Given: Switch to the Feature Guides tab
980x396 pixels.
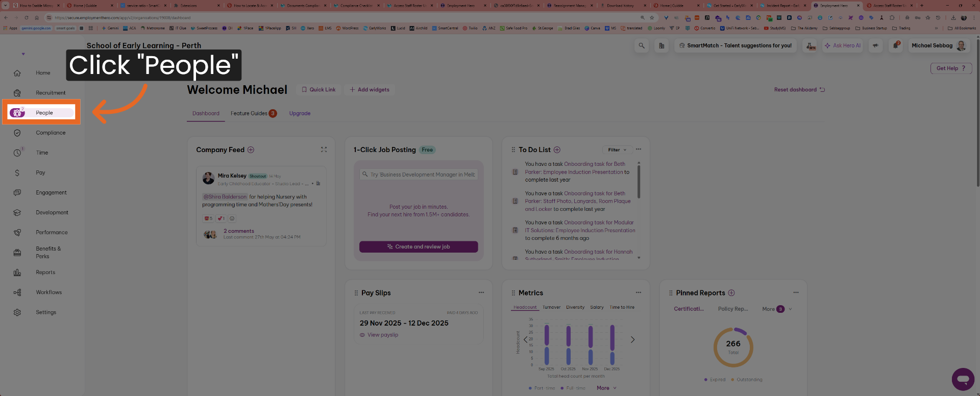Looking at the screenshot, I should pos(249,114).
